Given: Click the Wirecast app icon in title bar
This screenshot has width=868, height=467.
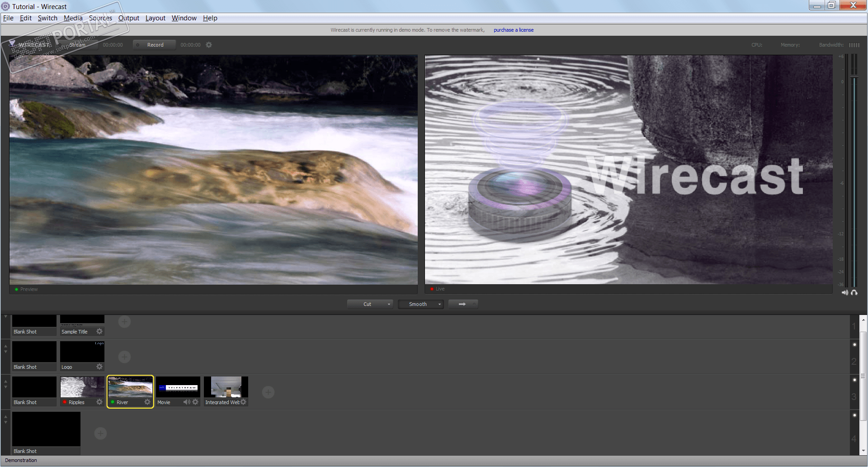Looking at the screenshot, I should click(x=5, y=6).
